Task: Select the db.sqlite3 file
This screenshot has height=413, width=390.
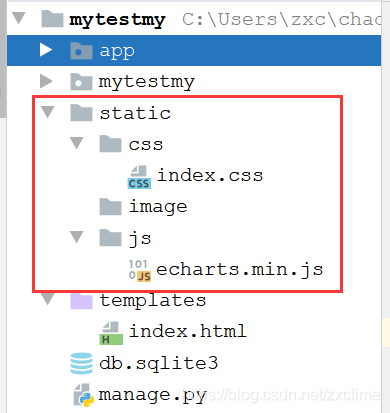Action: pos(159,363)
